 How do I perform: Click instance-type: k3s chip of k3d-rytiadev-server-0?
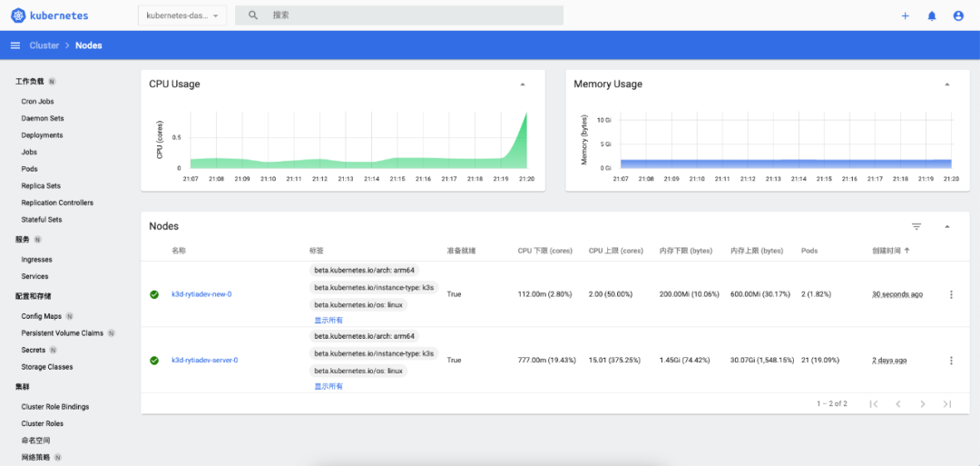pos(374,354)
